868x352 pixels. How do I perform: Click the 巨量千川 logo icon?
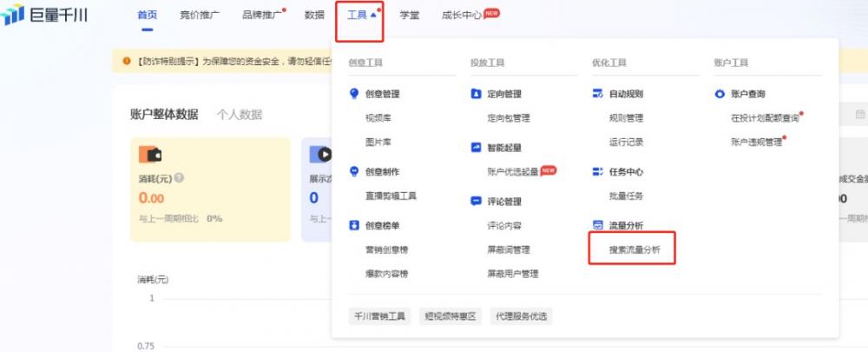pos(12,14)
